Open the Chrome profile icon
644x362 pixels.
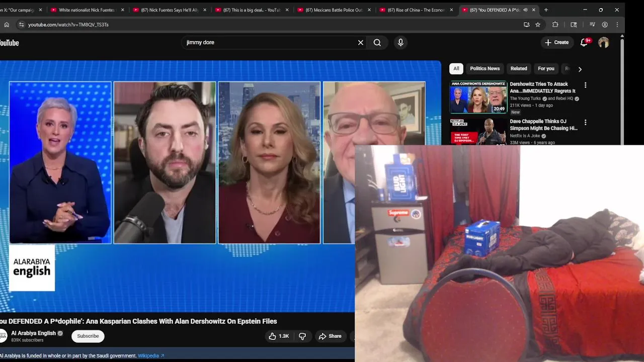click(605, 25)
